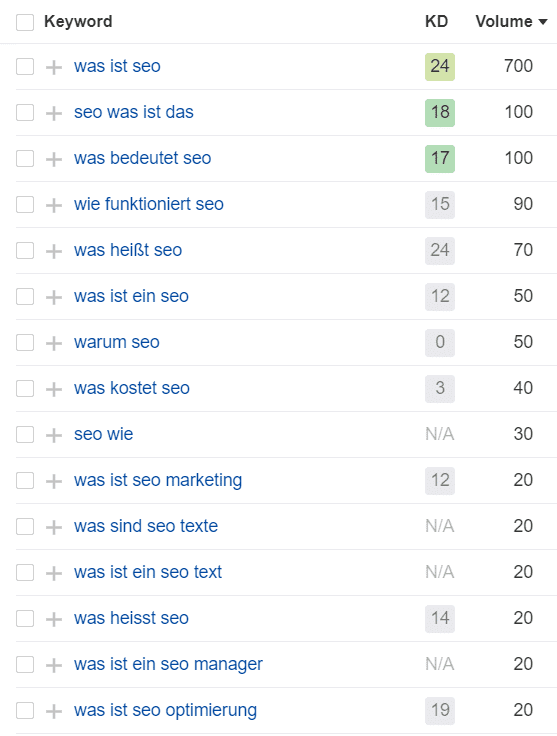Open the 'was ist ein seo text' link

click(x=148, y=572)
